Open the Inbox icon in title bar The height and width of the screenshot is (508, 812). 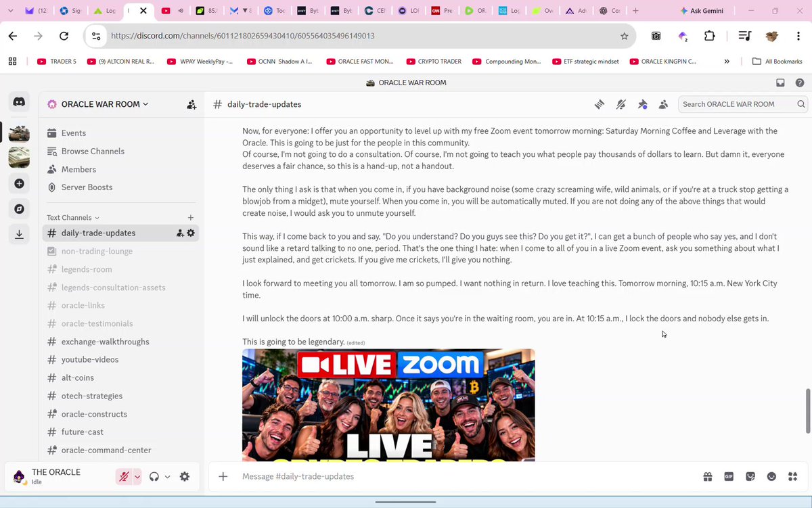pos(780,83)
